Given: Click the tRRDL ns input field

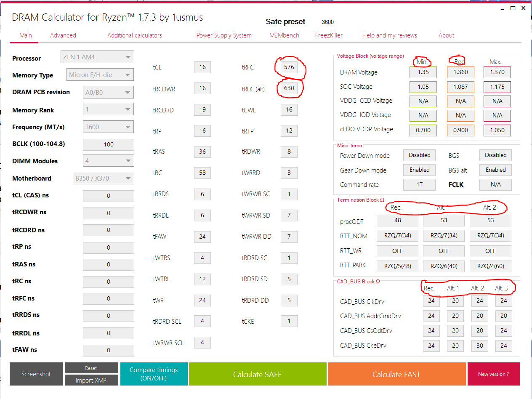Looking at the screenshot, I should tap(109, 333).
